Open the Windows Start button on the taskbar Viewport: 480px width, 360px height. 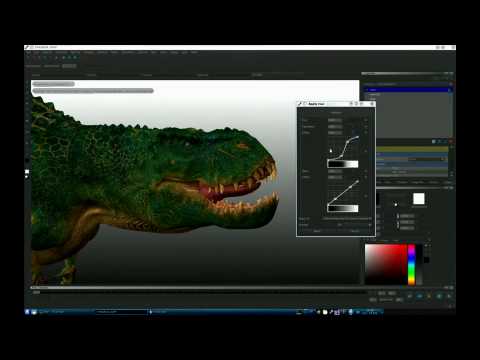pyautogui.click(x=27, y=312)
